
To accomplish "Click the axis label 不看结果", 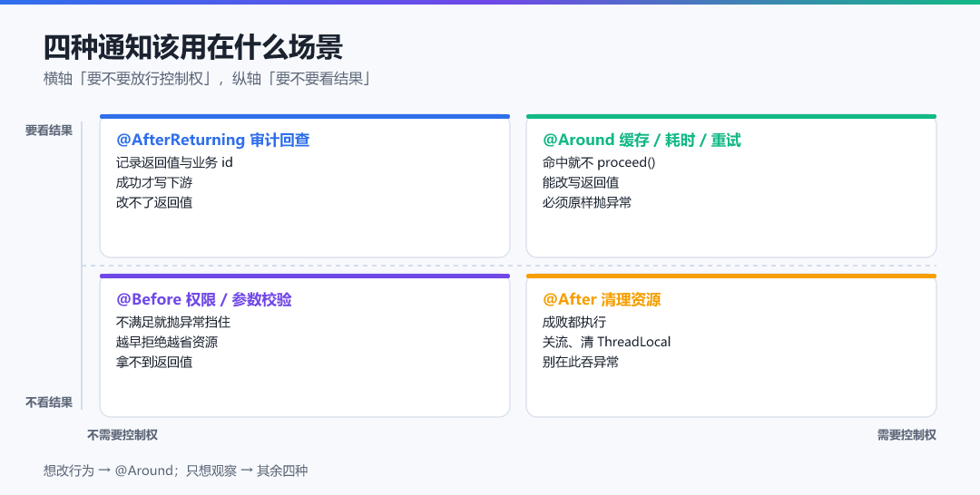I will 49,403.
